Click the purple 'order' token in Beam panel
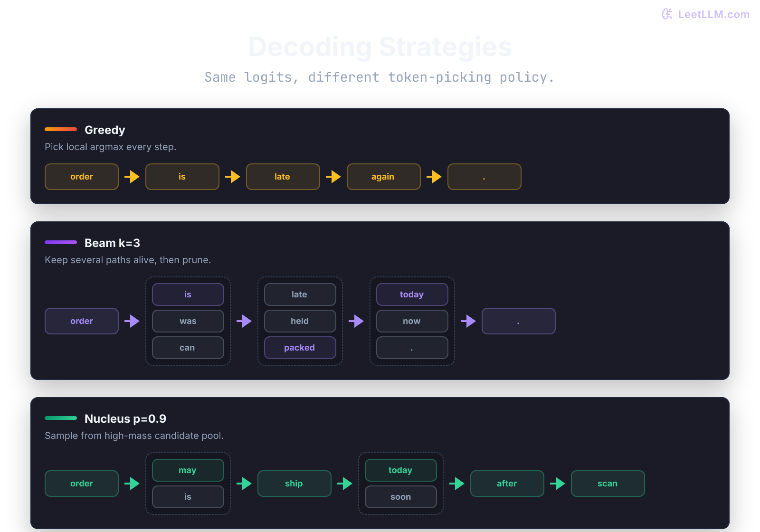The height and width of the screenshot is (532, 760). (x=82, y=321)
